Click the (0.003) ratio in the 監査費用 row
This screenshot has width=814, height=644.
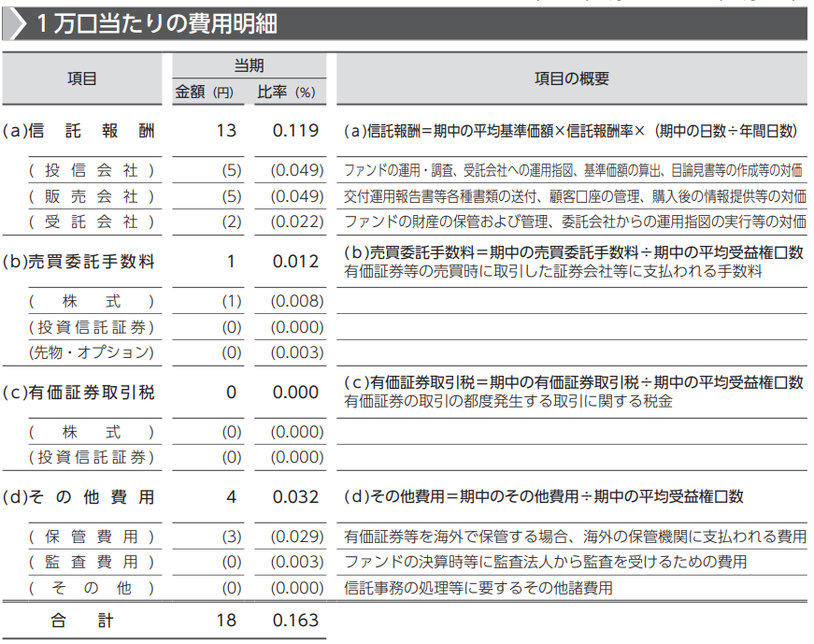tap(297, 562)
